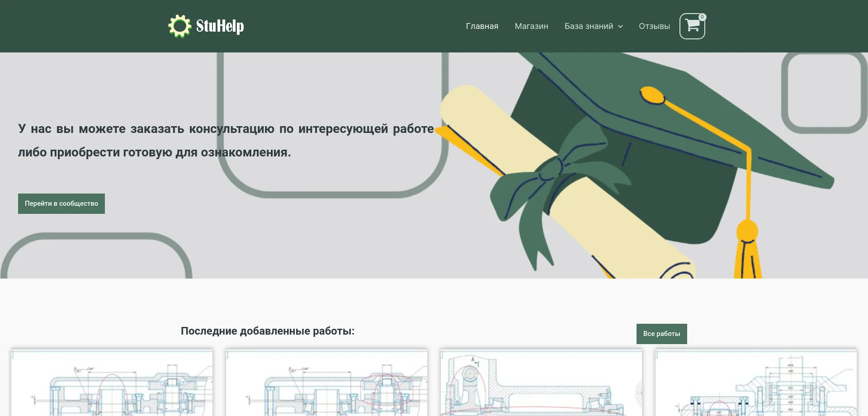Open the Магазин page
Image resolution: width=868 pixels, height=416 pixels.
(531, 26)
